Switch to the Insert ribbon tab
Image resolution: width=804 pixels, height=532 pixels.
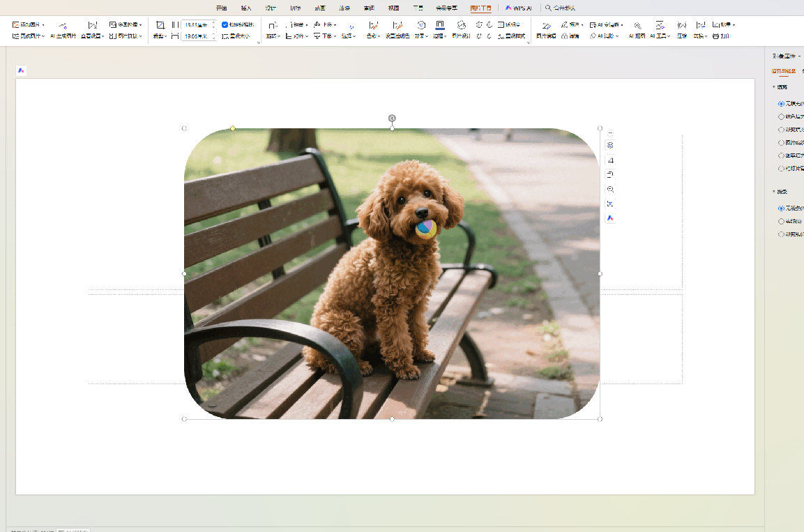[246, 8]
